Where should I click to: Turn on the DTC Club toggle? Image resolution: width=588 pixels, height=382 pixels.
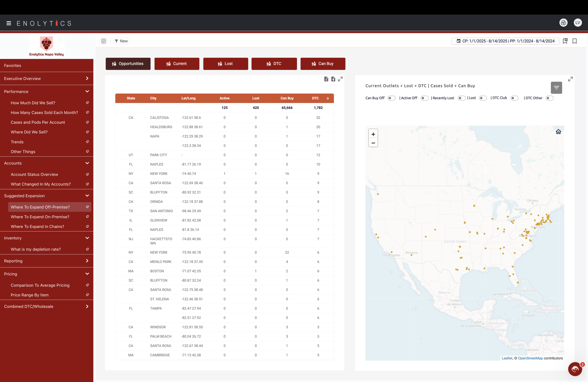[514, 98]
